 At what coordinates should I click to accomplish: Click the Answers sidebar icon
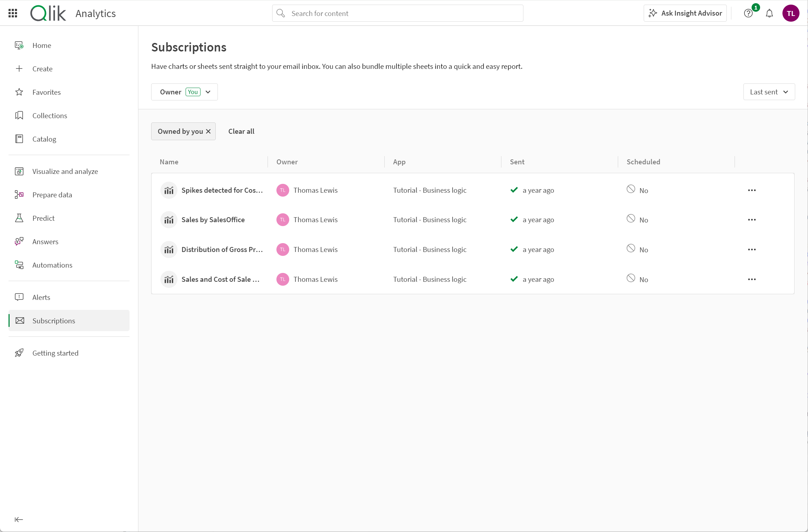click(x=20, y=241)
